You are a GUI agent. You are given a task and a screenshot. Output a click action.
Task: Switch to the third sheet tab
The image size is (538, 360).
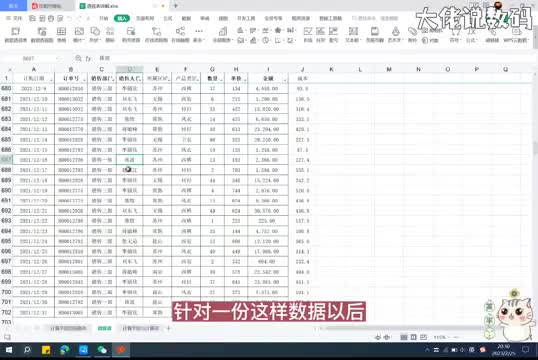point(141,328)
